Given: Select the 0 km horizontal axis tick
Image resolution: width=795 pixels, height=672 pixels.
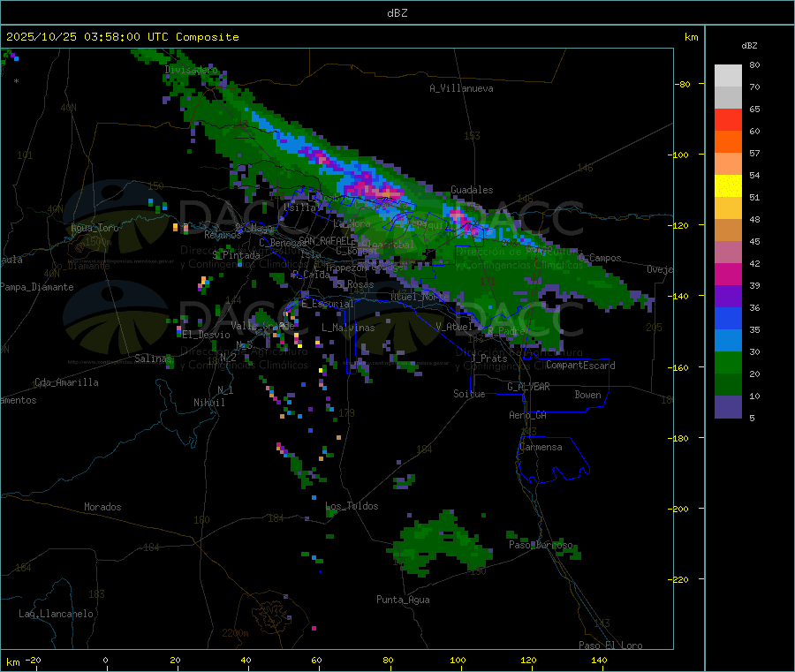Looking at the screenshot, I should click(105, 660).
